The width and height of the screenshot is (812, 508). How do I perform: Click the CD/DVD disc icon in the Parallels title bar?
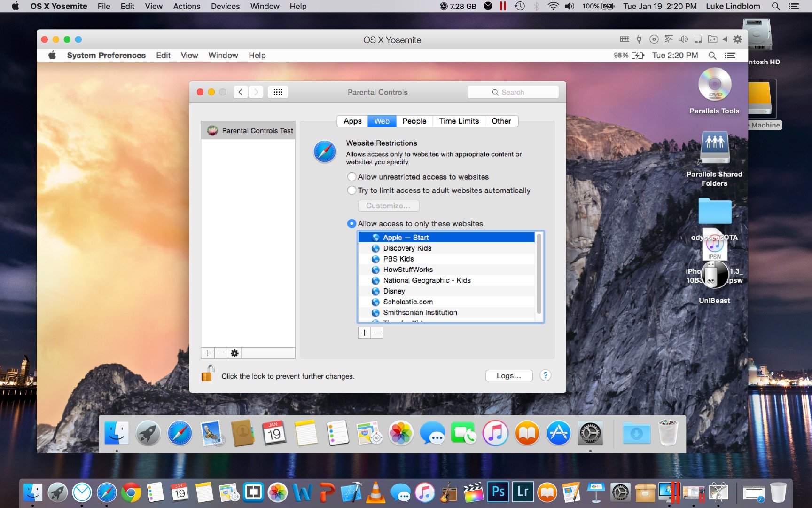(654, 40)
